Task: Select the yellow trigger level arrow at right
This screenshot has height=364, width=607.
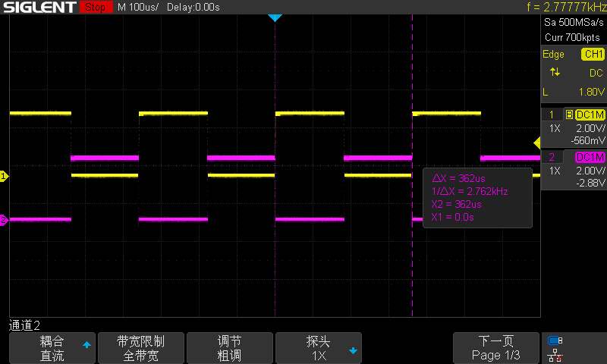Action: pyautogui.click(x=537, y=143)
